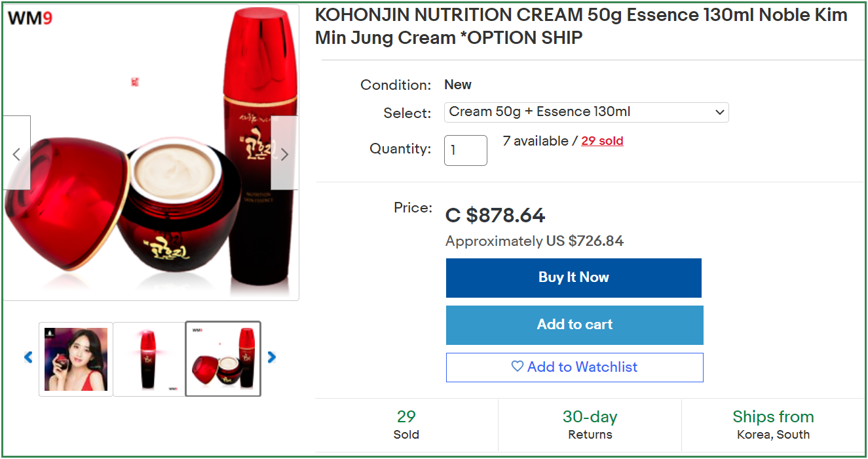Open the 29 sold link
This screenshot has width=868, height=459.
point(602,141)
